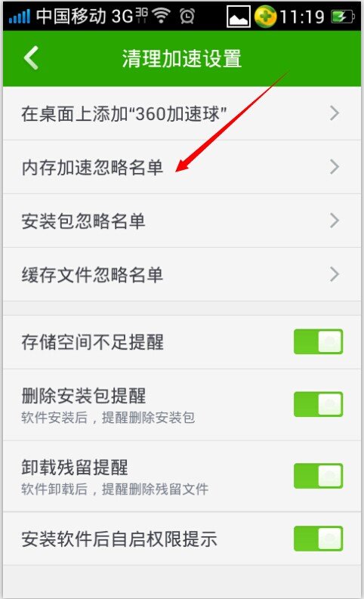Open chevron for 在桌面上添加"360加速球"
Screen dimensions: 364x599
pos(335,113)
